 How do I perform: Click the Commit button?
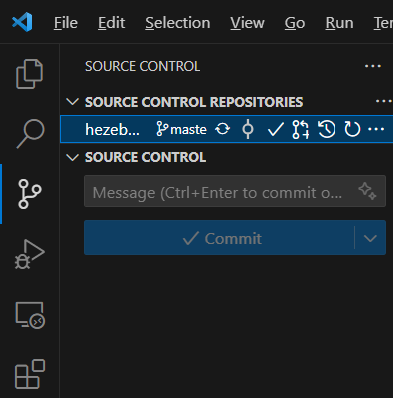(x=219, y=238)
